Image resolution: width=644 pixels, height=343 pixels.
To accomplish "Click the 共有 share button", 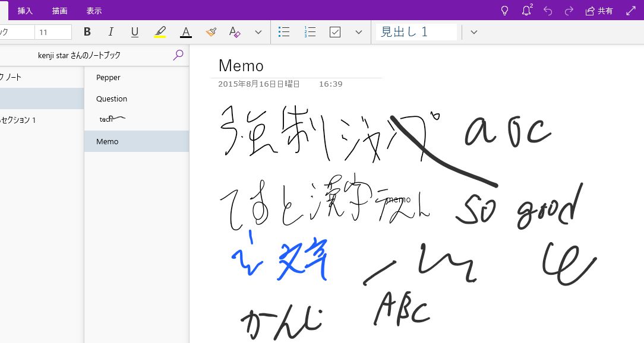I will [599, 11].
